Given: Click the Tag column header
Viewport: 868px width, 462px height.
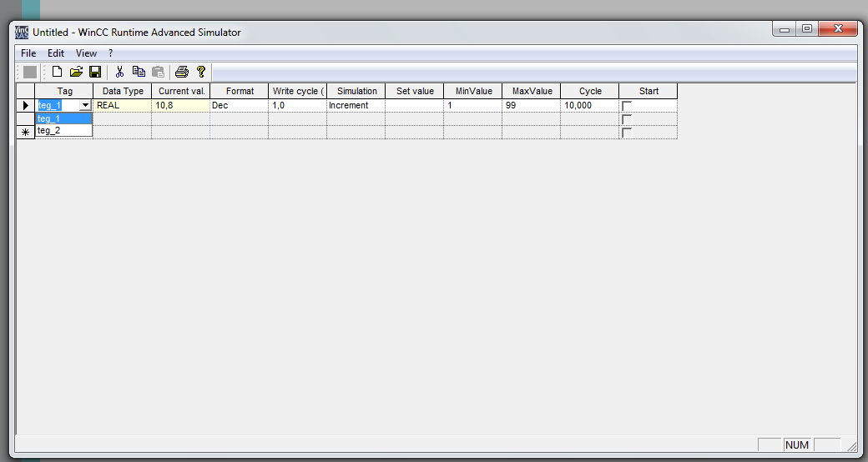Looking at the screenshot, I should [x=64, y=91].
